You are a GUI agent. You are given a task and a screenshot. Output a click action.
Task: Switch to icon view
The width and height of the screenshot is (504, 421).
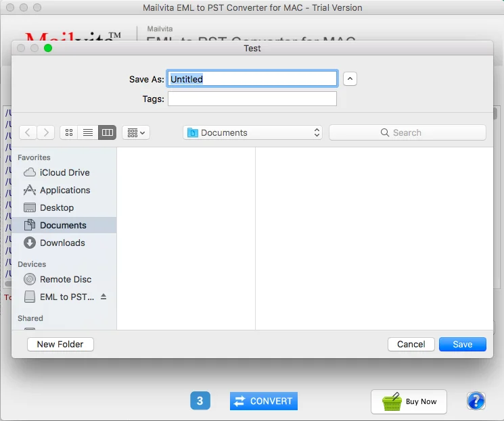69,132
